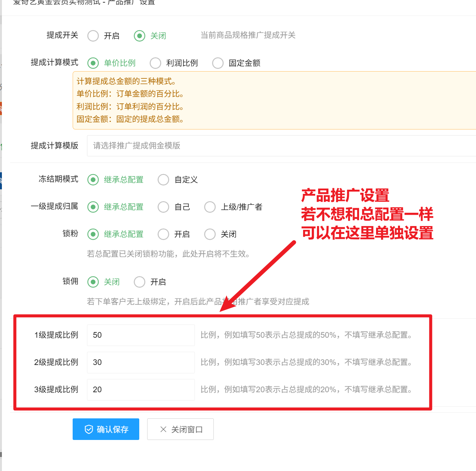Click the X icon on 关闭窗口 button
This screenshot has height=471, width=476.
coord(163,429)
